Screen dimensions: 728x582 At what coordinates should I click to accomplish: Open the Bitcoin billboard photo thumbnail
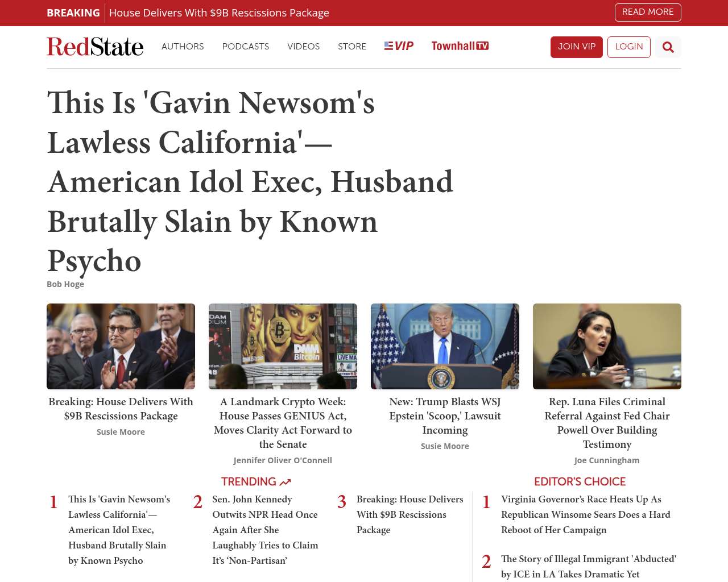283,347
